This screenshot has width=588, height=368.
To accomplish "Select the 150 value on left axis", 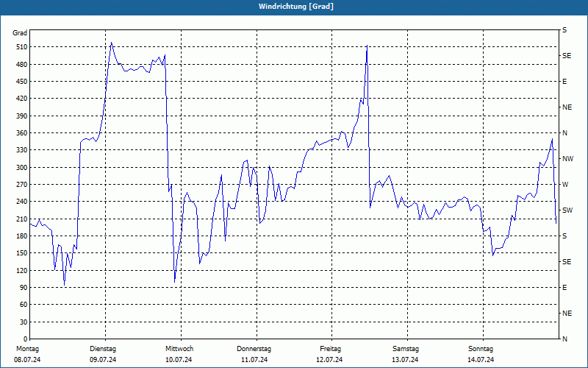I will [23, 252].
